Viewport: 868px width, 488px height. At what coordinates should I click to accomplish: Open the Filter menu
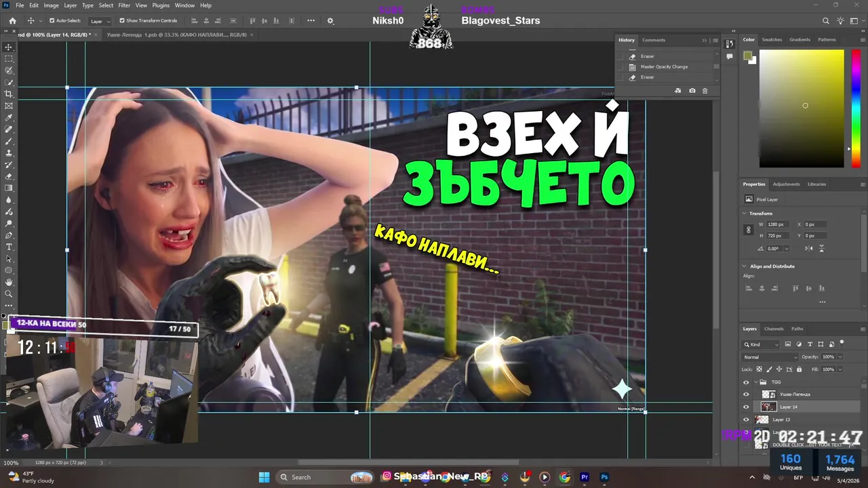124,5
